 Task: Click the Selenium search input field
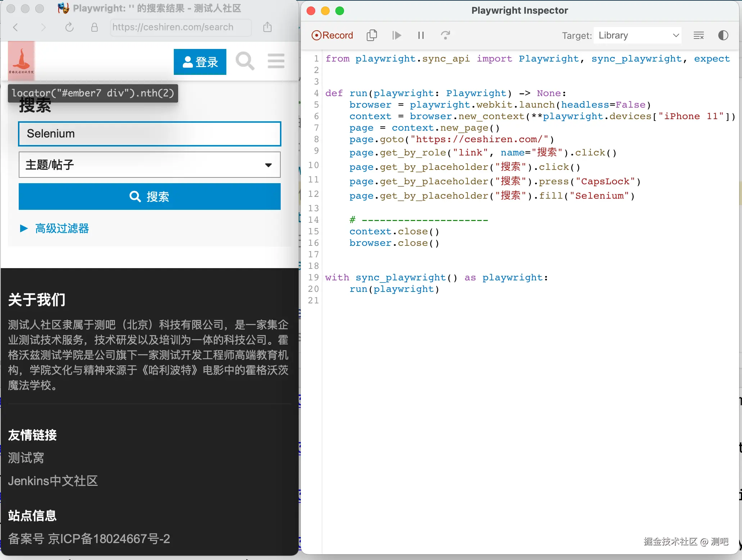(x=149, y=134)
